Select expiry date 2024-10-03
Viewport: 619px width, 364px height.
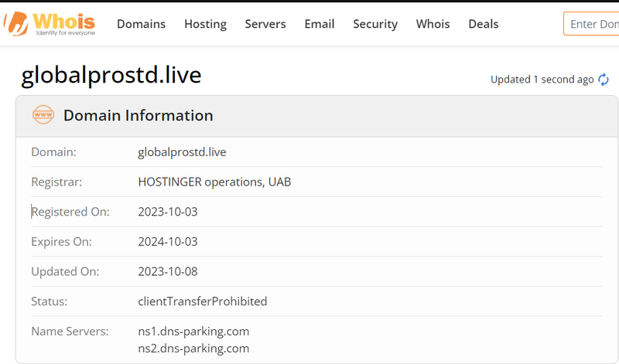click(168, 242)
